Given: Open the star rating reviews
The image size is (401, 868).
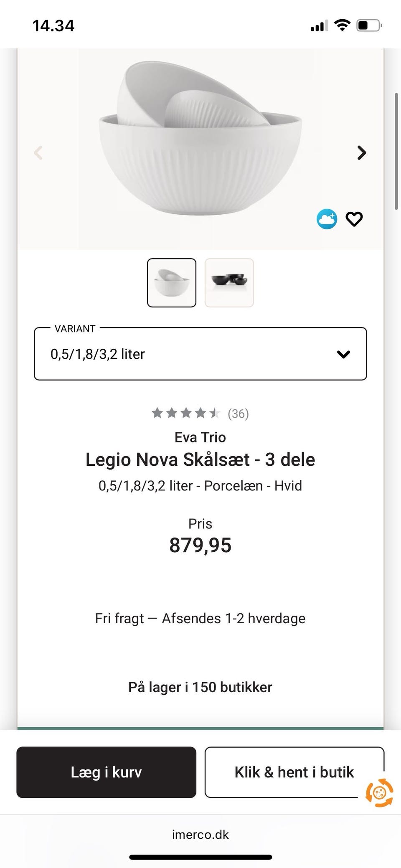Looking at the screenshot, I should pos(200,413).
